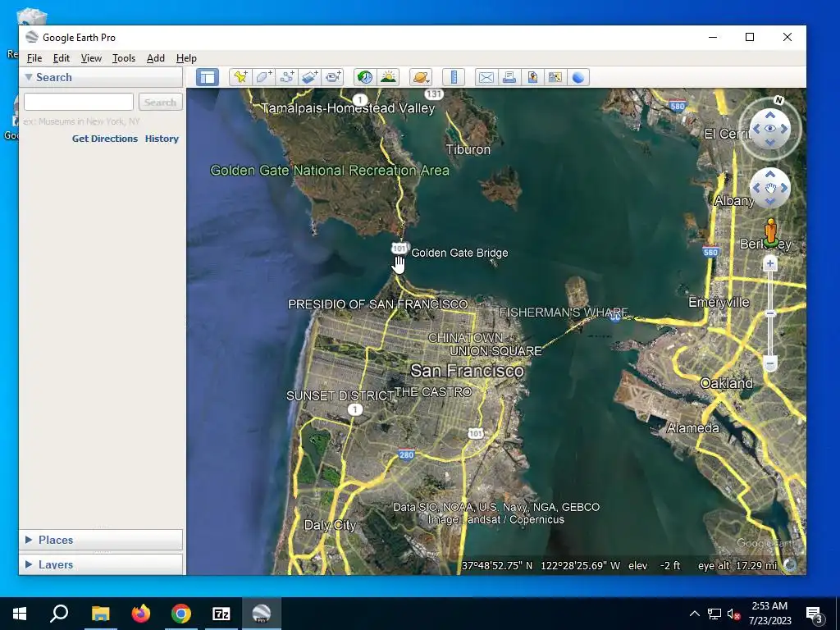The image size is (840, 630).
Task: Click the Street View pegman icon
Action: click(770, 232)
